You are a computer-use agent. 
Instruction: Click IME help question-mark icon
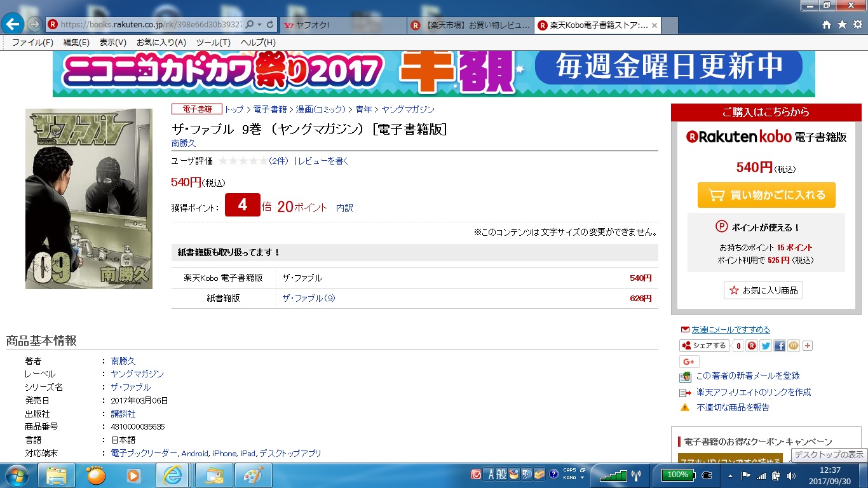[553, 474]
